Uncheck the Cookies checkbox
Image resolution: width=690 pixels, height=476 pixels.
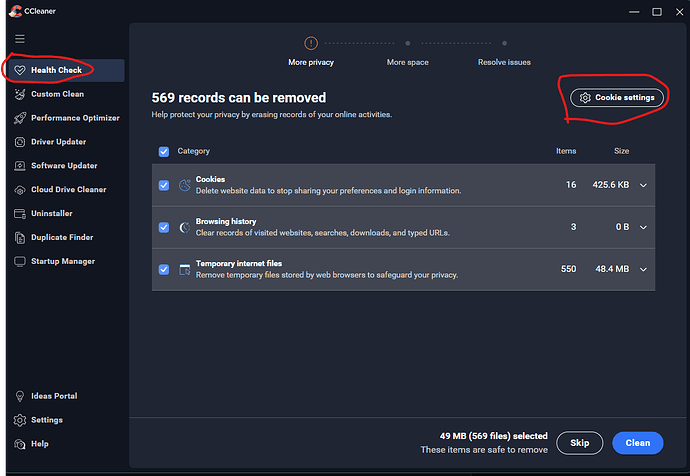164,185
